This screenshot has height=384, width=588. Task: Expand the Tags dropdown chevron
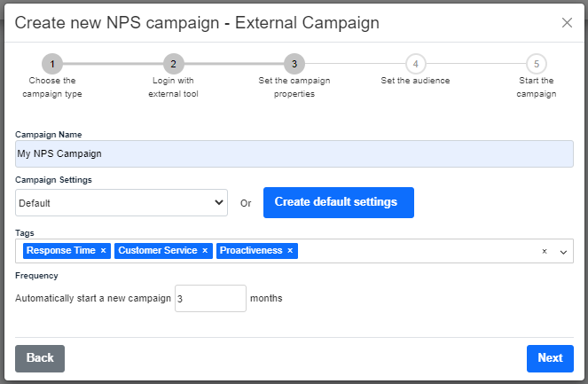(563, 252)
